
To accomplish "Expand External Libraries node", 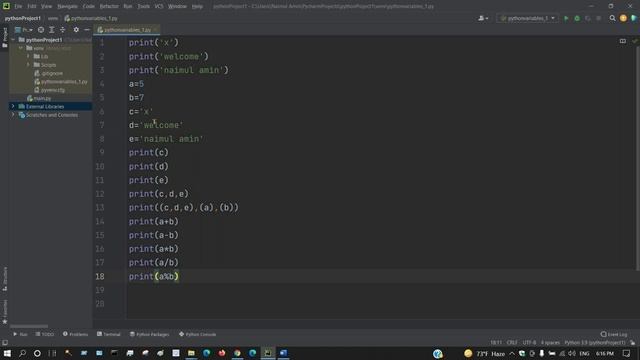I will pos(13,107).
